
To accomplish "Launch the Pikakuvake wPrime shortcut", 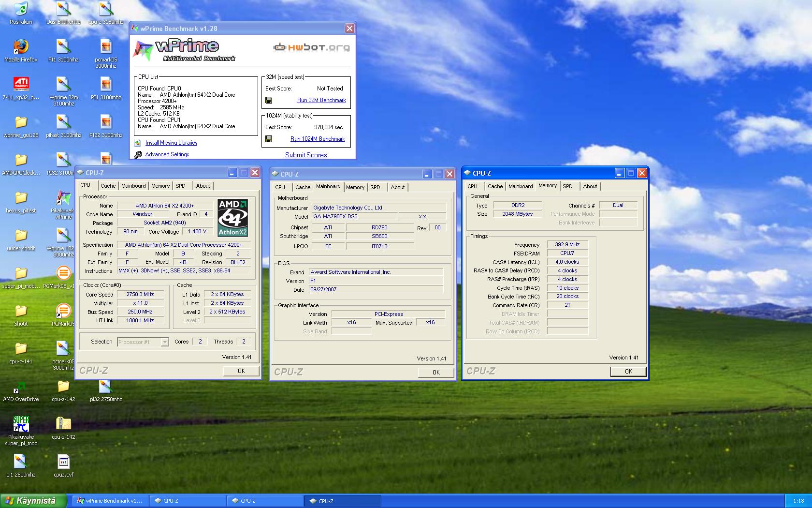I will [63, 204].
